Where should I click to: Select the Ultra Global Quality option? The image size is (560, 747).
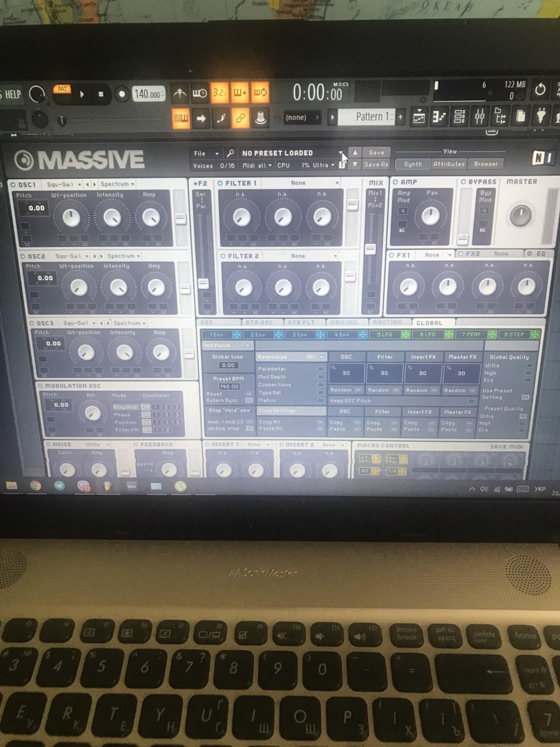tap(529, 365)
